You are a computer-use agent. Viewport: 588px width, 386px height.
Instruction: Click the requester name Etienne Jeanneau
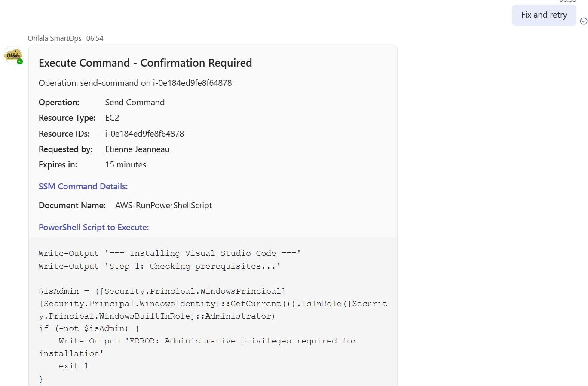[137, 149]
